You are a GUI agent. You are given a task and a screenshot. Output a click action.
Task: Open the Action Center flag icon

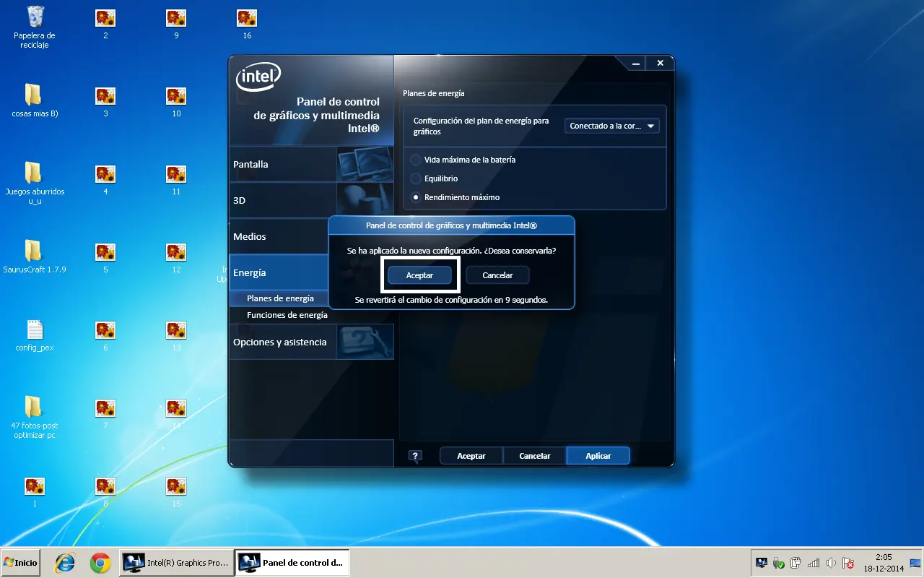pyautogui.click(x=849, y=563)
